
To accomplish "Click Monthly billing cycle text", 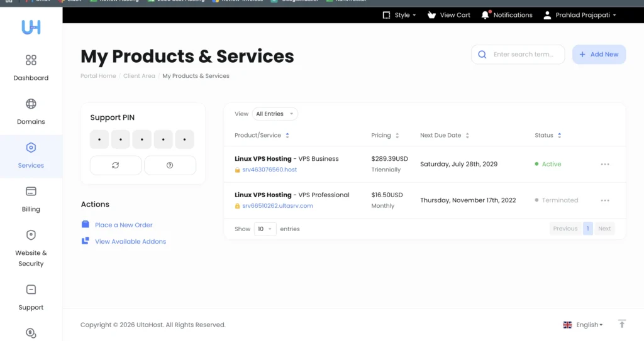I will [x=383, y=205].
